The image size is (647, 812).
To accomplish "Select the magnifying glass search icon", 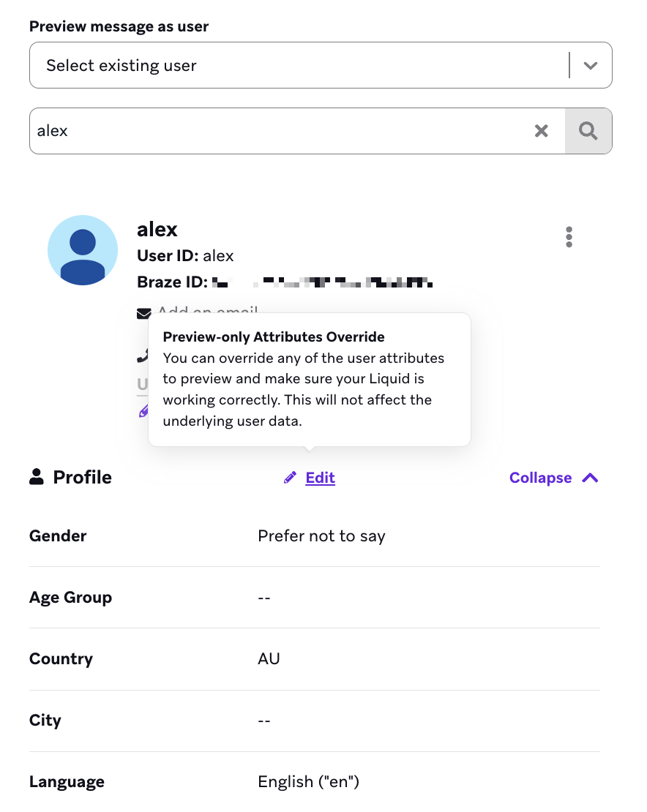I will 588,130.
